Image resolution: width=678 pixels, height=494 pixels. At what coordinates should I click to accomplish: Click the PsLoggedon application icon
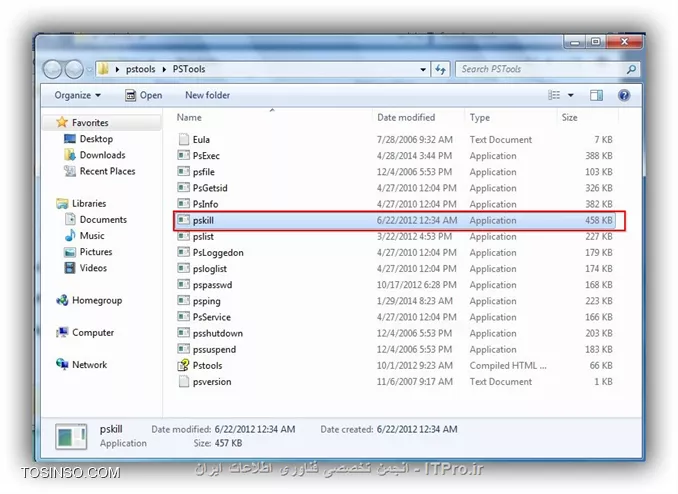(184, 252)
